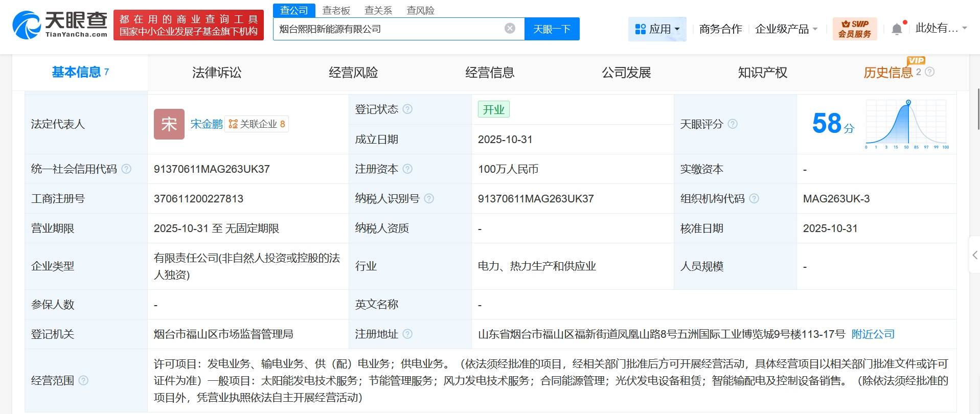Click credit code 91370611MAG263UK37 under 统一社会信用代码
Viewport: 980px width, 414px height.
tap(212, 169)
